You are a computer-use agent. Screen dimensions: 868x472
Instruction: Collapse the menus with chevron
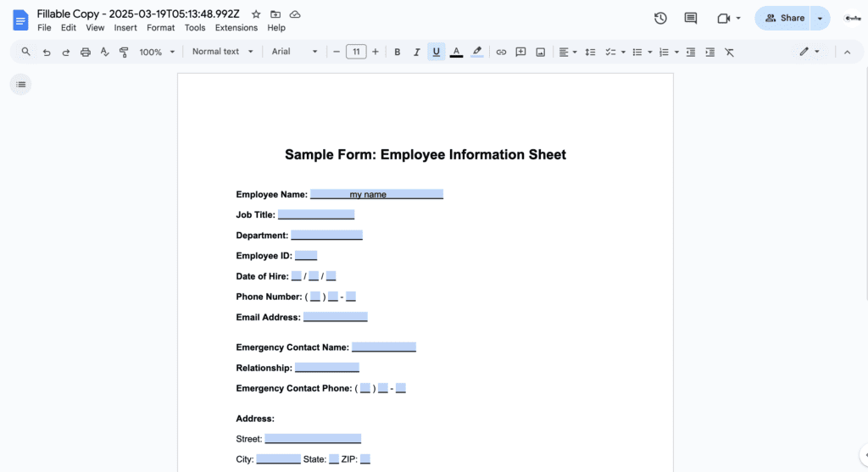coord(847,52)
